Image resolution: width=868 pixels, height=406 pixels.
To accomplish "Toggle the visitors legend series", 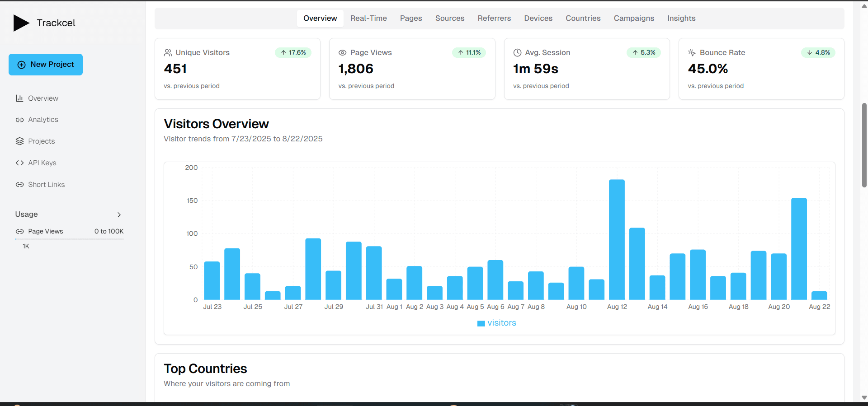I will click(x=497, y=323).
